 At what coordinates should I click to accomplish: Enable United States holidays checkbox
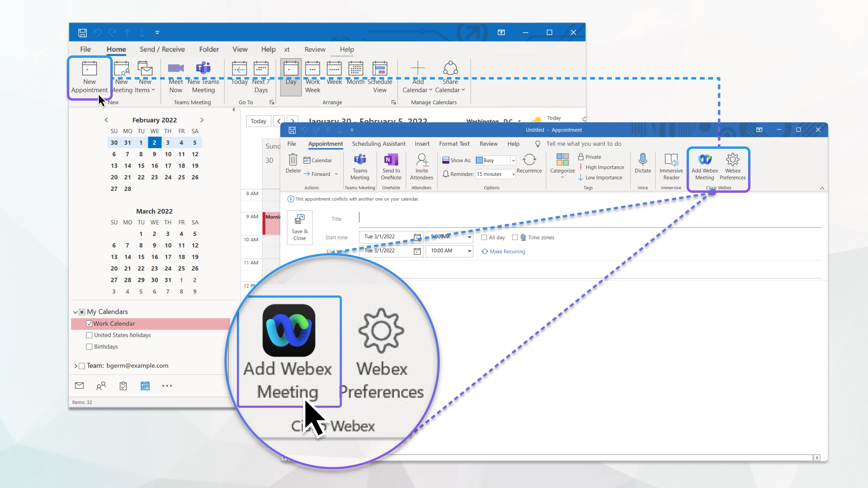tap(90, 335)
